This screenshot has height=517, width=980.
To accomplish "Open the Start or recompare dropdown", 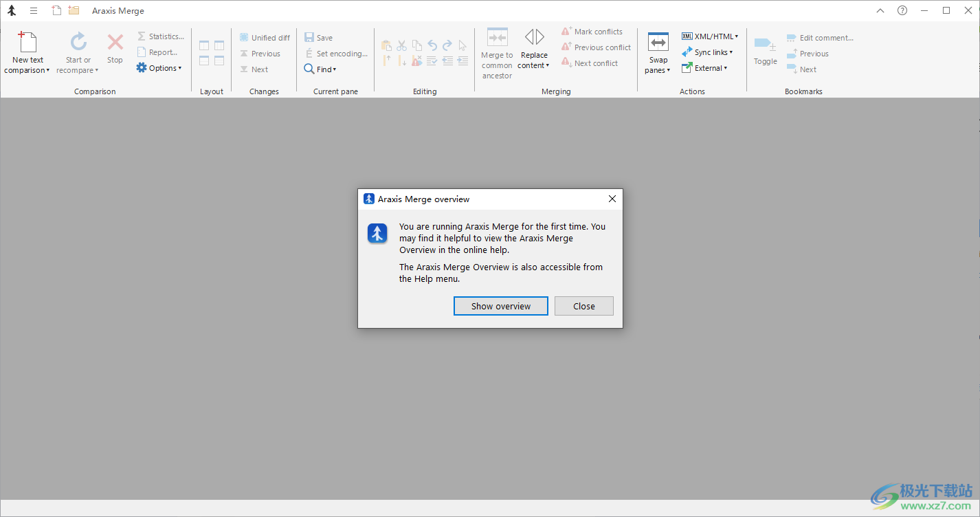I will [x=78, y=54].
